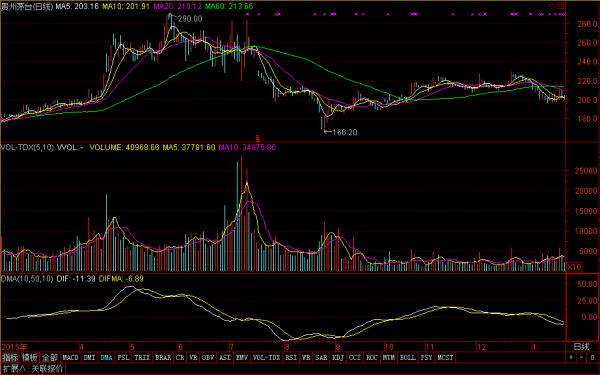Open the 日线 period selector
Image resolution: width=600 pixels, height=375 pixels.
point(581,347)
